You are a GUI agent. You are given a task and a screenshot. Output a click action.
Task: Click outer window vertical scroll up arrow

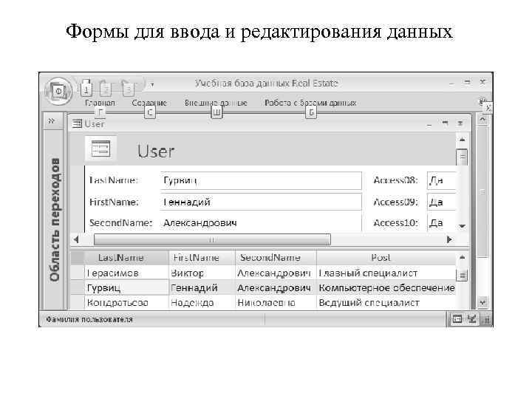click(482, 120)
